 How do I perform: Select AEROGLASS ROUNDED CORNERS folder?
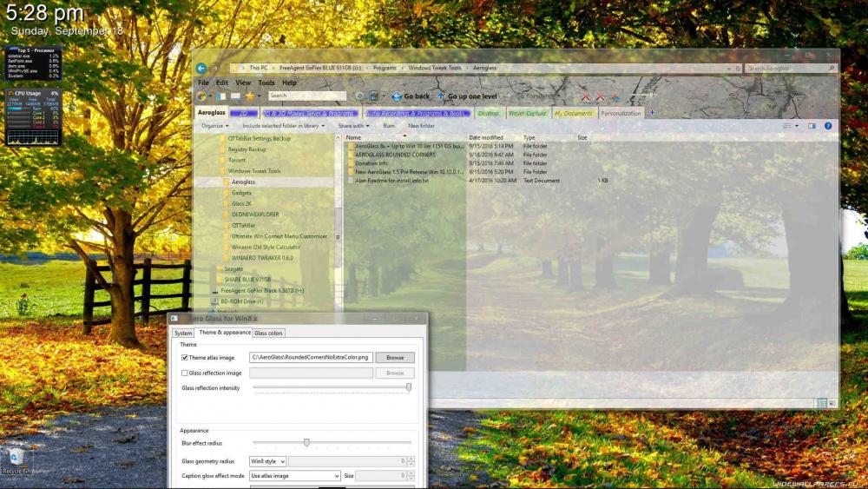pyautogui.click(x=395, y=155)
